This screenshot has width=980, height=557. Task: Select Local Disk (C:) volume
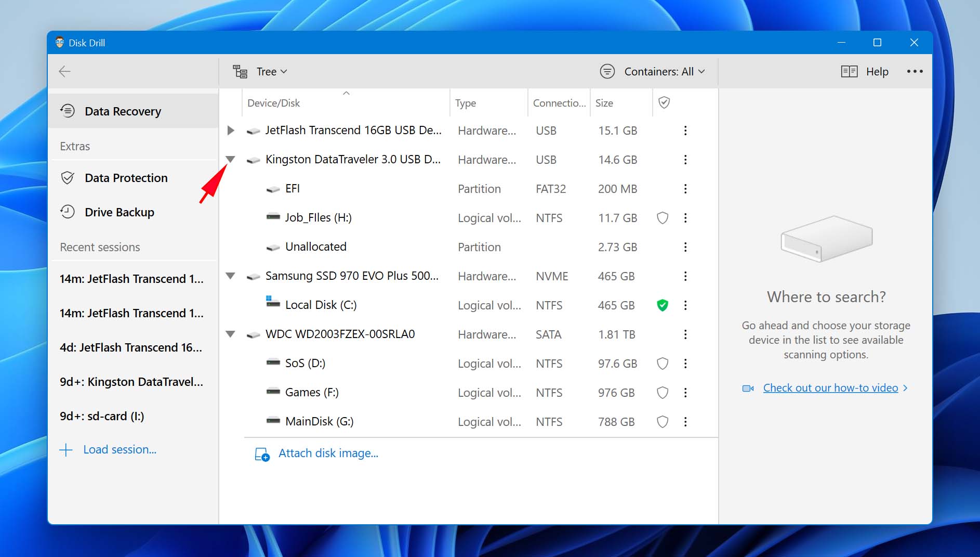(469, 305)
